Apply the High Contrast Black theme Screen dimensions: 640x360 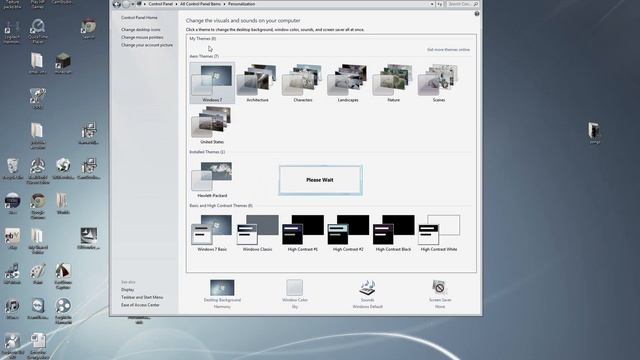(393, 233)
